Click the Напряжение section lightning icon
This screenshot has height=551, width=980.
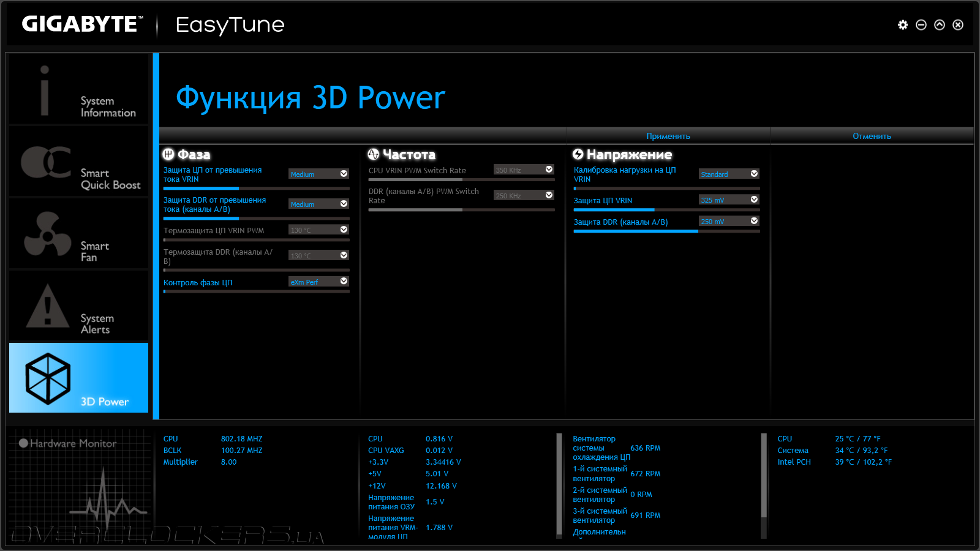click(x=578, y=154)
